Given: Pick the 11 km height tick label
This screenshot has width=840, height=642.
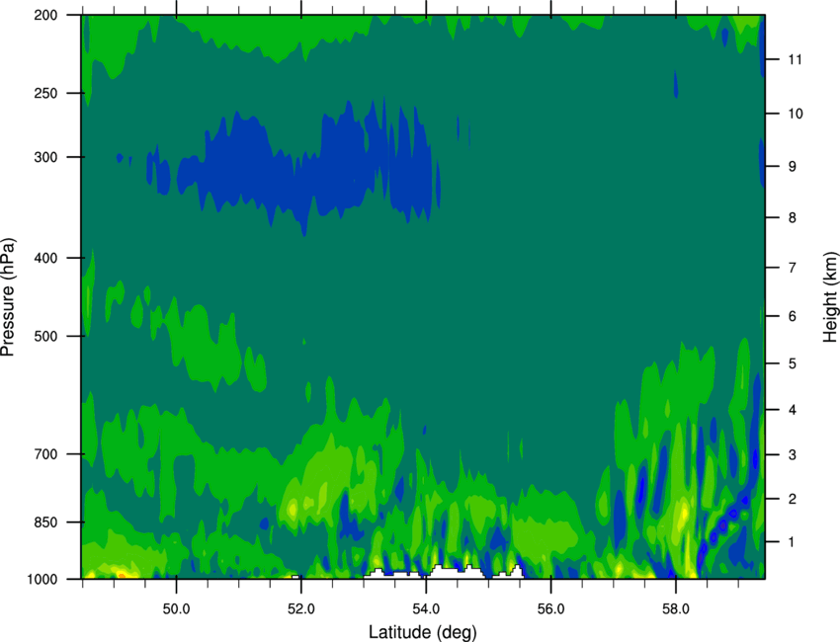Looking at the screenshot, I should pyautogui.click(x=793, y=60).
